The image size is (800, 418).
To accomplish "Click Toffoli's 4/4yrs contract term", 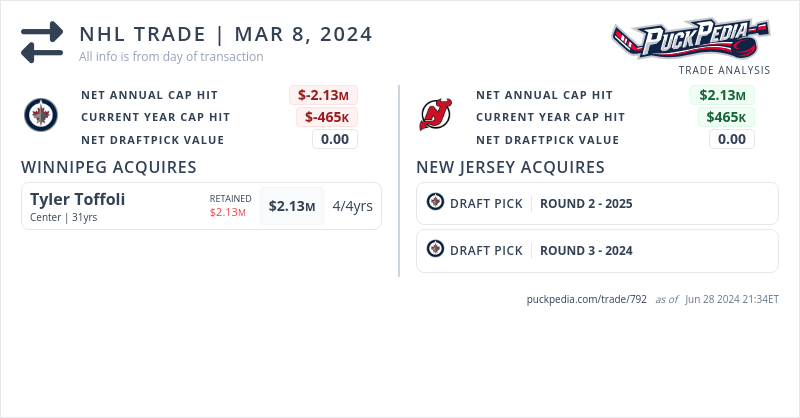I will pyautogui.click(x=352, y=207).
